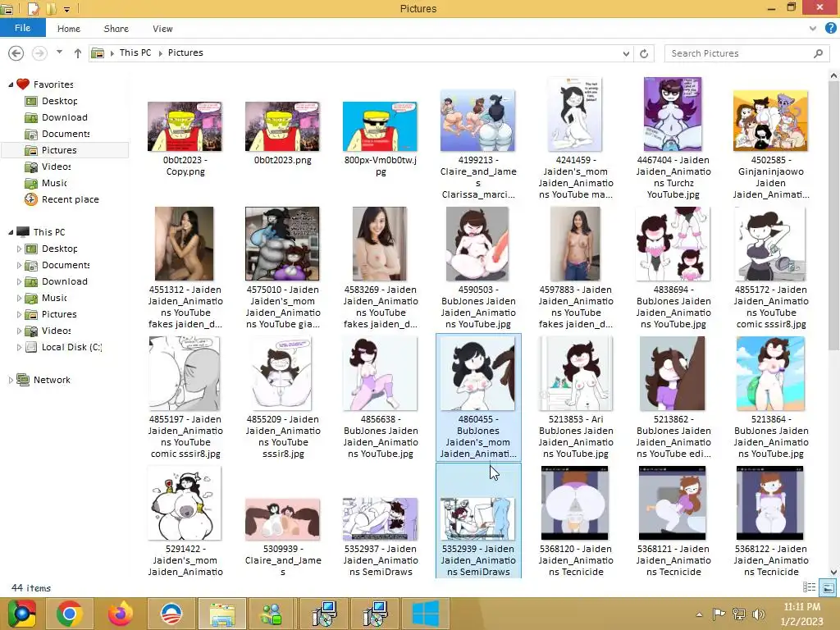Click the File Explorer taskbar icon
Viewport: 840px width, 630px height.
point(221,614)
